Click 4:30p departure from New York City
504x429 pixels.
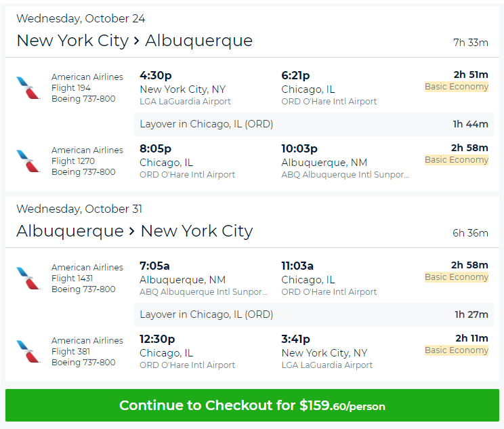pos(156,75)
